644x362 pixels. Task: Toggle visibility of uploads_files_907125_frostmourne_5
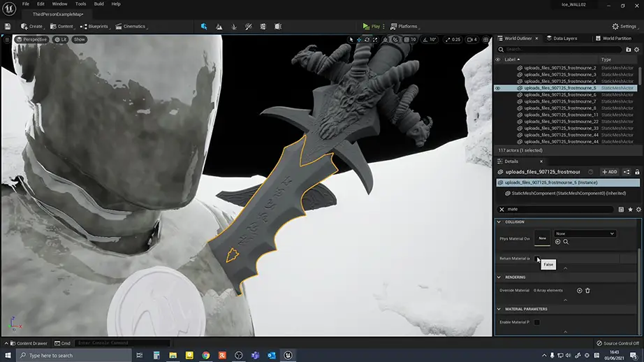498,88
